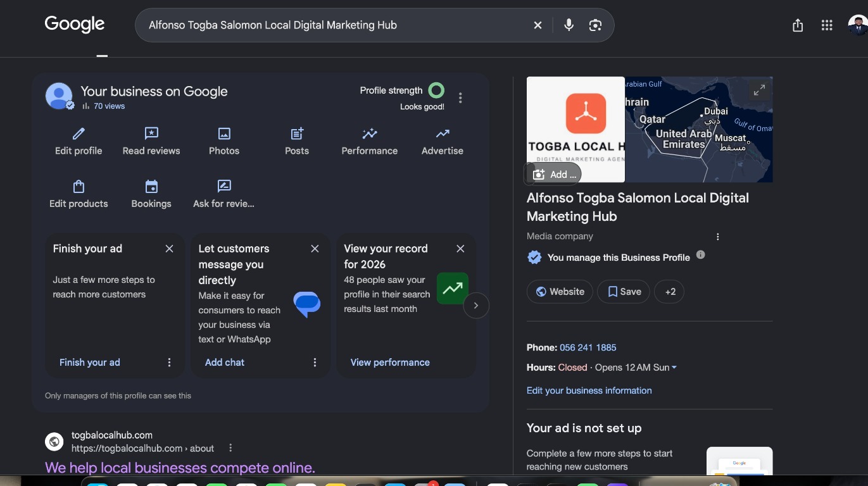This screenshot has height=486, width=868.
Task: Click the Add photo button on the logo
Action: point(555,174)
